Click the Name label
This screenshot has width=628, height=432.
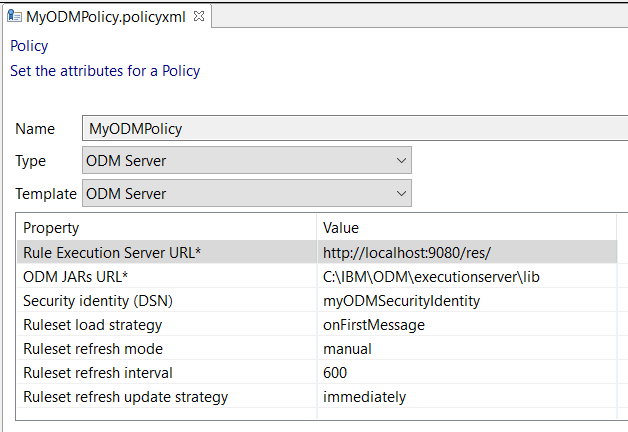coord(35,129)
